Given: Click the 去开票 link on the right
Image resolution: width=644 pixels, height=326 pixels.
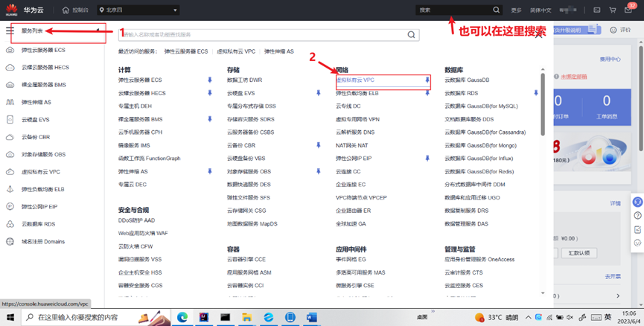Looking at the screenshot, I should [613, 276].
